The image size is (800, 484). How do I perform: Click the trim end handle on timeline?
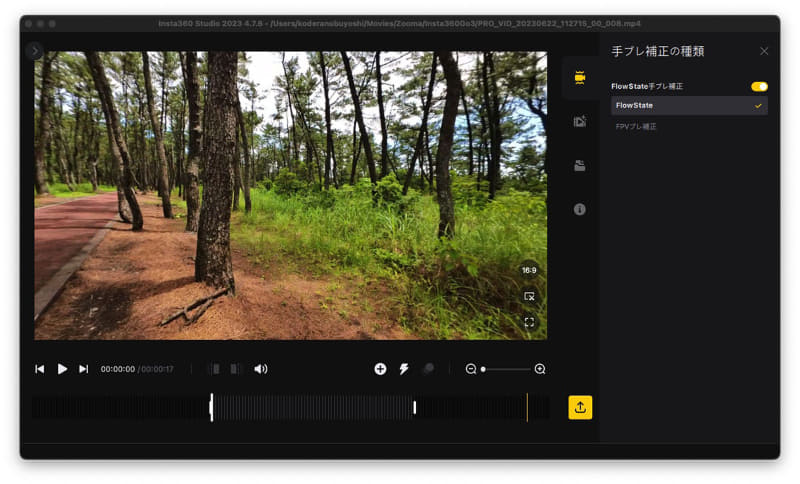(x=414, y=407)
